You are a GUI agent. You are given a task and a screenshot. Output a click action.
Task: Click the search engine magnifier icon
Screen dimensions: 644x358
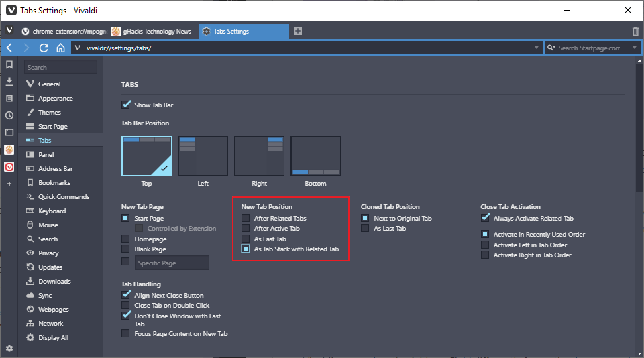(551, 48)
